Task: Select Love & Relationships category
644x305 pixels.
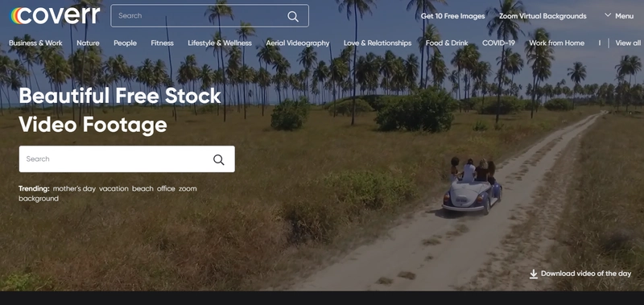Action: coord(378,43)
